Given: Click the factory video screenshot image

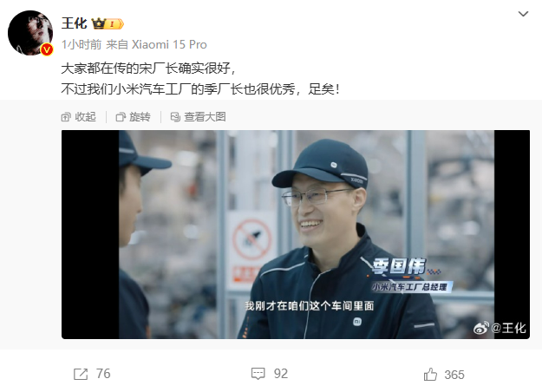Looking at the screenshot, I should 296,234.
